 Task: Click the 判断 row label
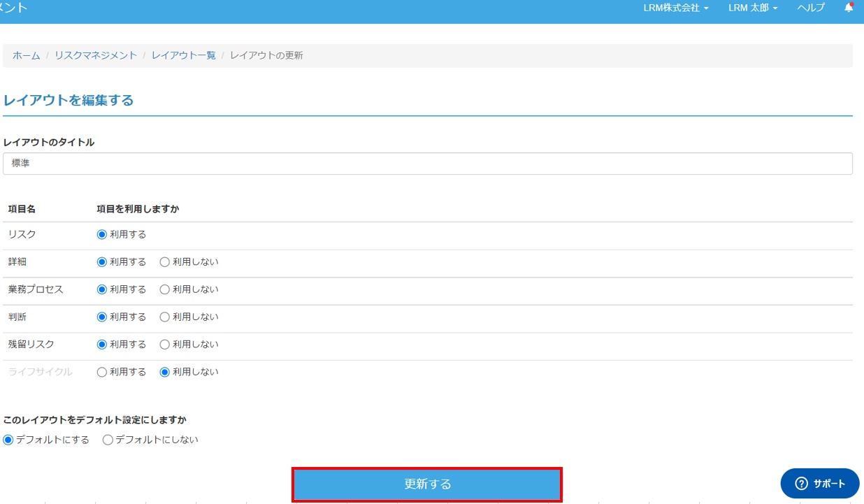17,317
